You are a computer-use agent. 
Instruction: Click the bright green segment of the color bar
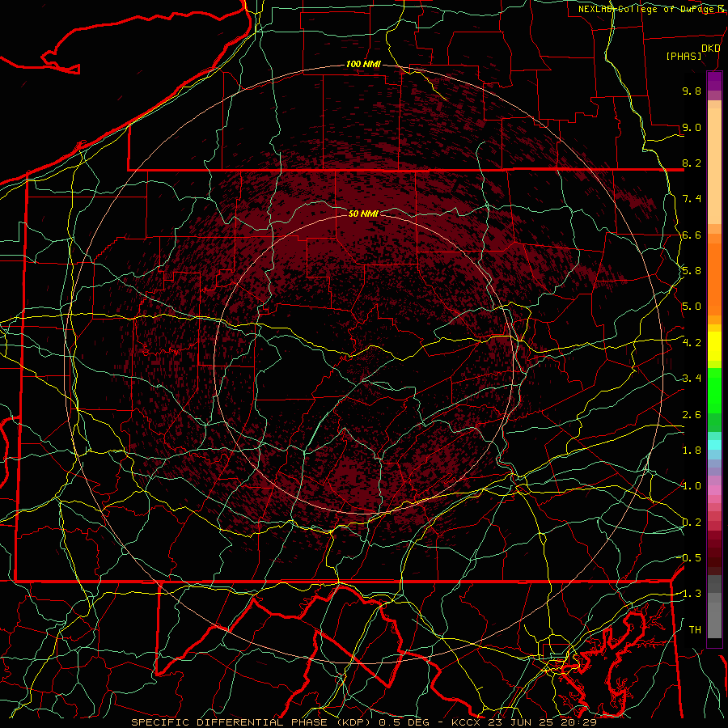[714, 390]
